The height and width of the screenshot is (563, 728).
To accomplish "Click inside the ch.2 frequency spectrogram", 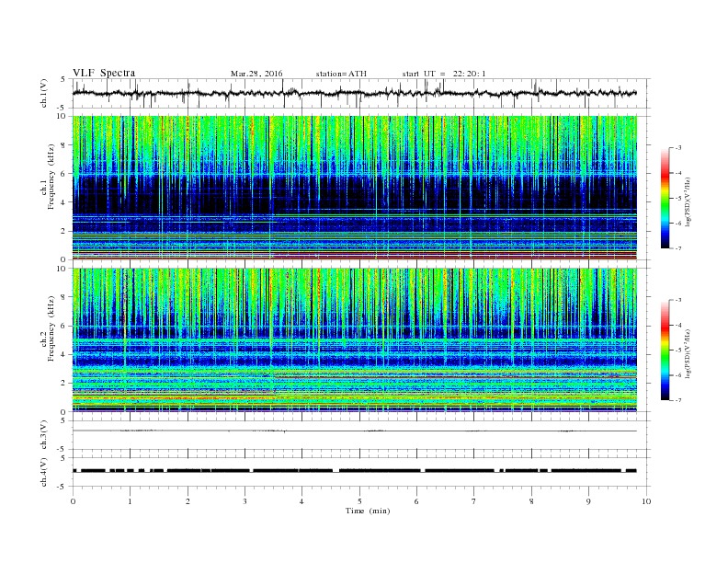I will [x=355, y=340].
